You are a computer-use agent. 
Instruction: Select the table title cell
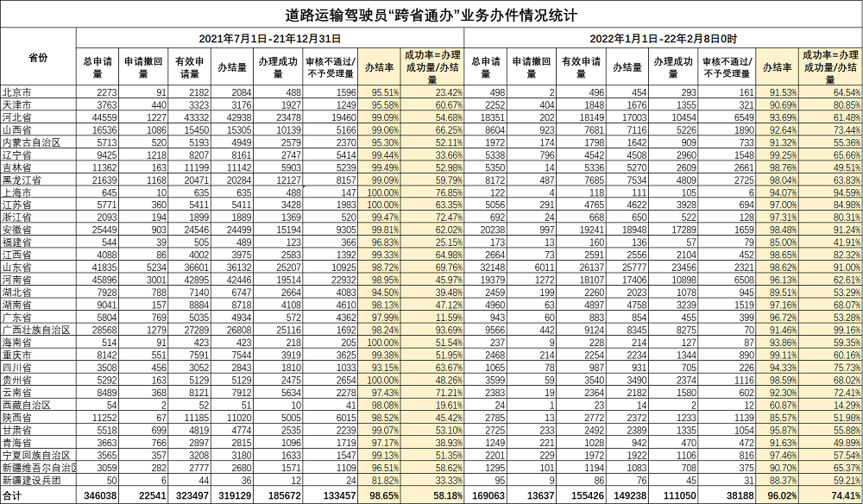click(431, 15)
